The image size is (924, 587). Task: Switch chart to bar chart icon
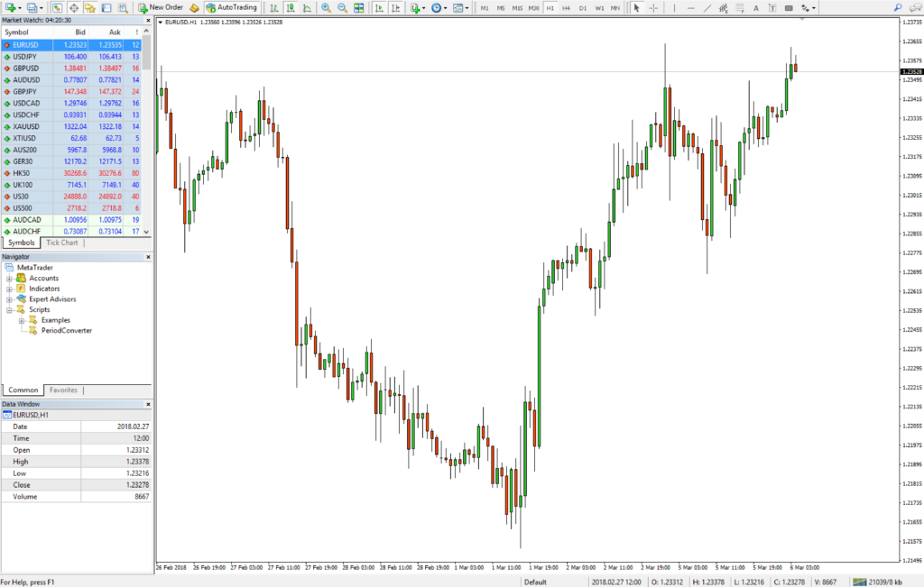pyautogui.click(x=274, y=7)
